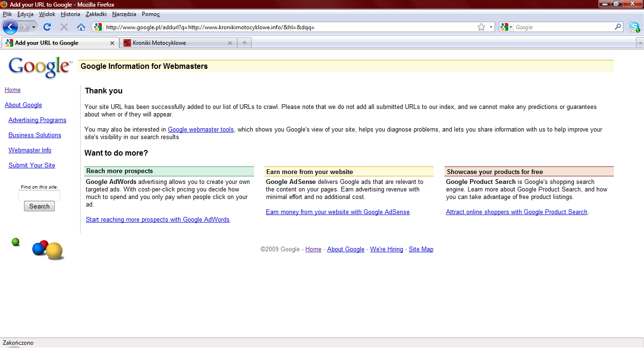This screenshot has height=348, width=644.
Task: Click the toolbar extension icon at far right
Action: click(635, 27)
